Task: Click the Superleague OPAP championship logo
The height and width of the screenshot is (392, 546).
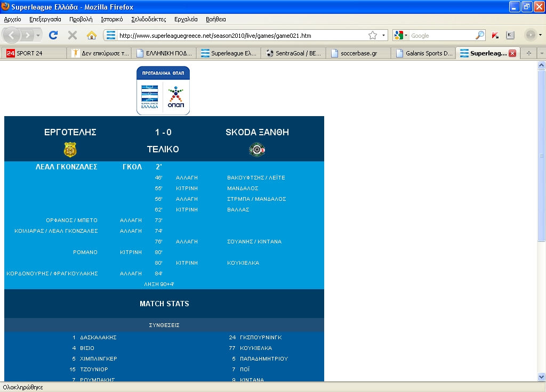Action: [x=163, y=91]
